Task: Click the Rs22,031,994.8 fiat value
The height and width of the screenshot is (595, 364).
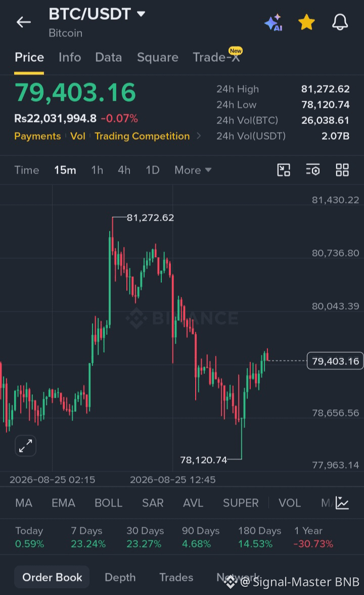Action: point(56,118)
